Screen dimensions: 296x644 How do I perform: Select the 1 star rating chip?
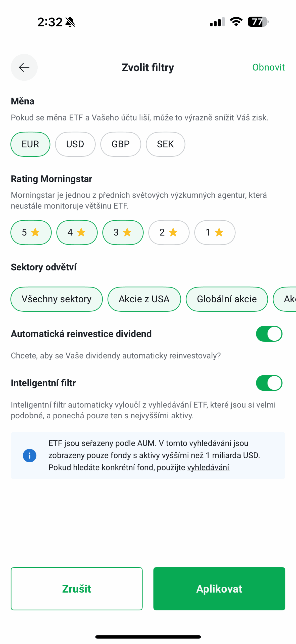click(x=215, y=232)
